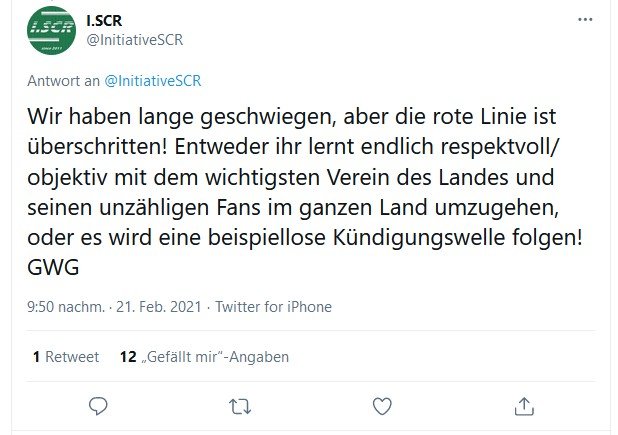Open the three-dot more options menu
This screenshot has width=618, height=435.
point(585,20)
